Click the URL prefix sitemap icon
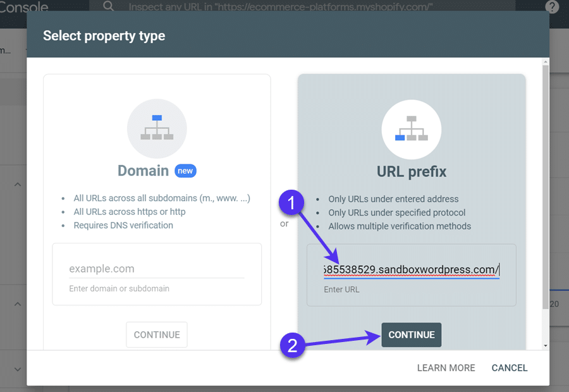 click(411, 128)
